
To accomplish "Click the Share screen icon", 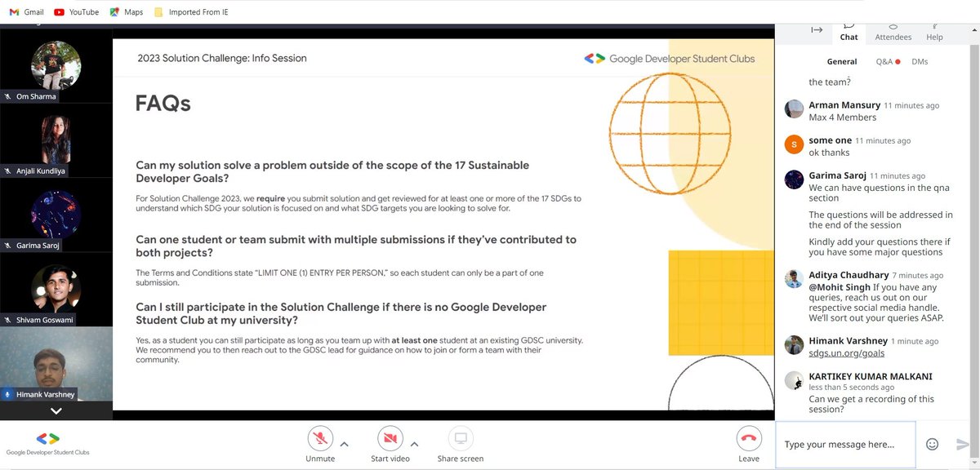I will pyautogui.click(x=461, y=439).
